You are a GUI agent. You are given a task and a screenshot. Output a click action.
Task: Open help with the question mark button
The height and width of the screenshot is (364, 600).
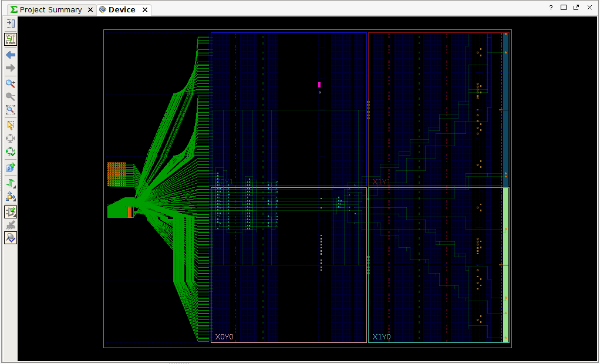(551, 8)
